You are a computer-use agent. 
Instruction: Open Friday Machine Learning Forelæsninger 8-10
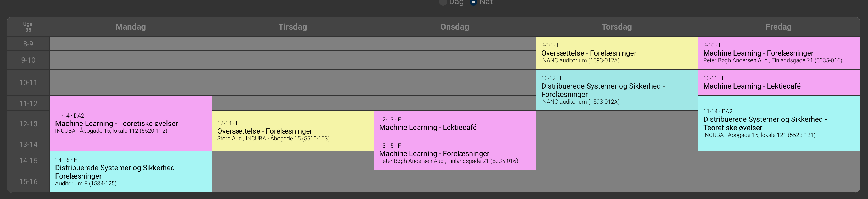(x=779, y=53)
